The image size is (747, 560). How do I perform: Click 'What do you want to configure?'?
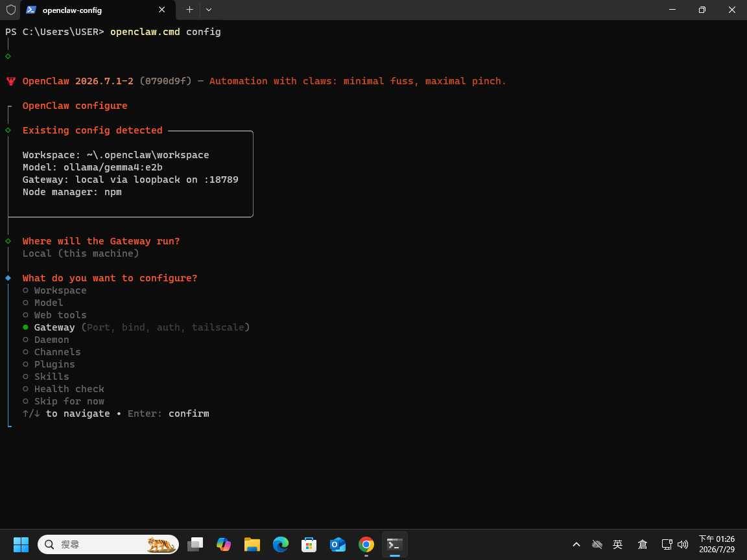tap(110, 278)
